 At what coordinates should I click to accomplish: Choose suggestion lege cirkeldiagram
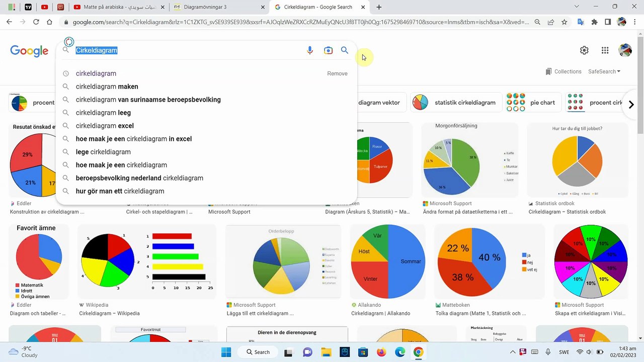[x=206, y=152]
